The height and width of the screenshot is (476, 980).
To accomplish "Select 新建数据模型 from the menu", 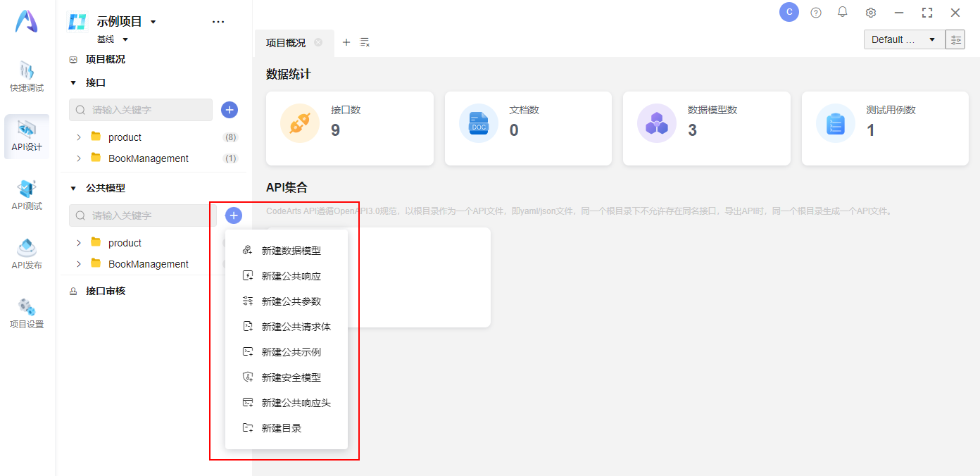I will pos(287,251).
